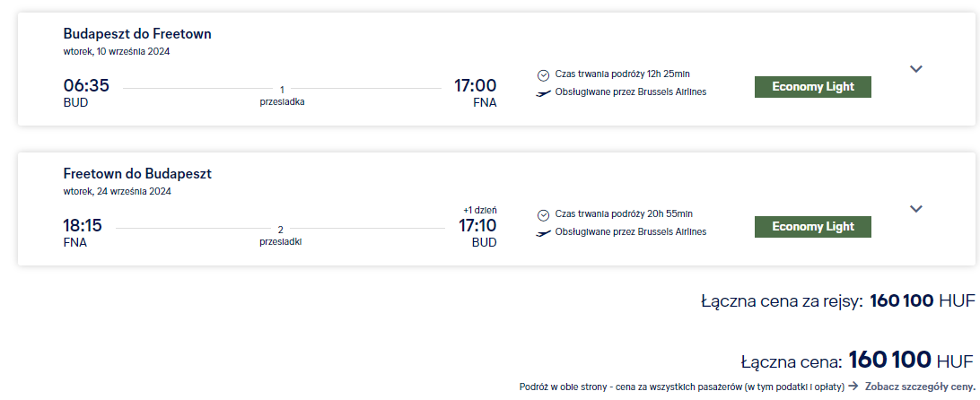
Task: Click the Freetown do Budapeszt heading
Action: 137,174
